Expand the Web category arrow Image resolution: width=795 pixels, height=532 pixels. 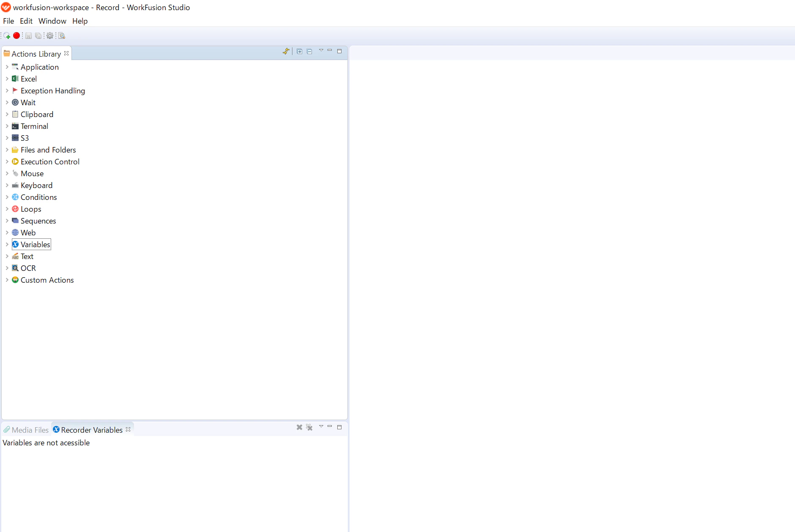[x=7, y=232]
